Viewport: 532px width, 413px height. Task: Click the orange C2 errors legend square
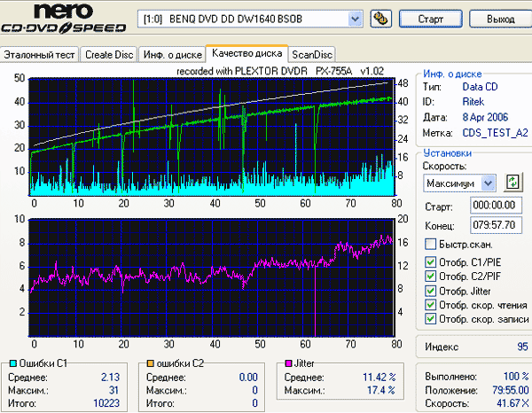click(150, 364)
